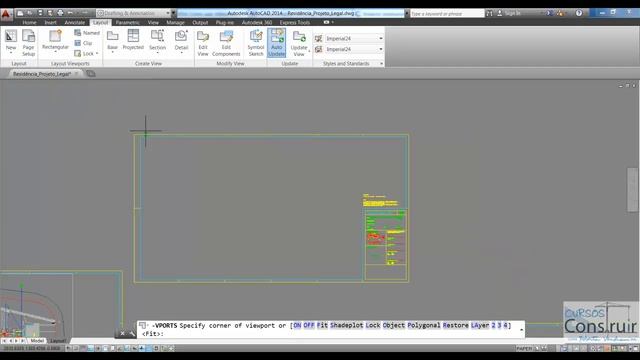Open the quick access toolbar customize arrow
640x360 pixels.
pos(174,13)
